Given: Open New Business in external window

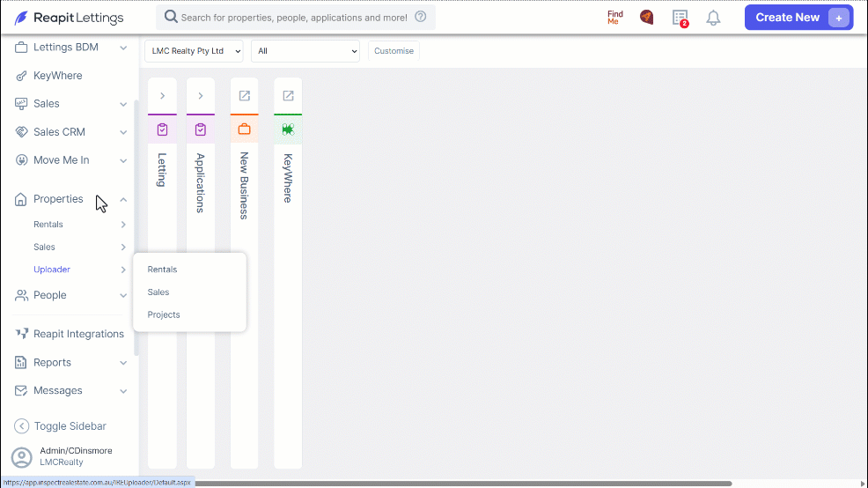Looking at the screenshot, I should click(244, 96).
